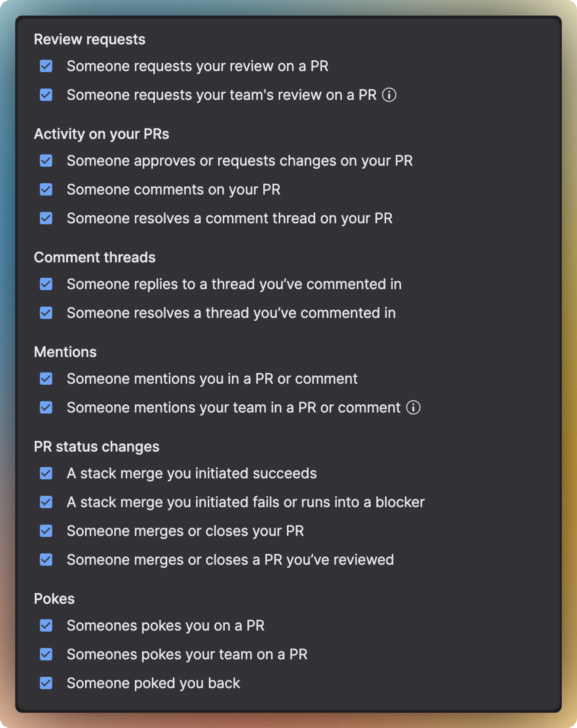Toggle 'Someones pokes your team on a PR' checkbox
577x728 pixels.
46,654
